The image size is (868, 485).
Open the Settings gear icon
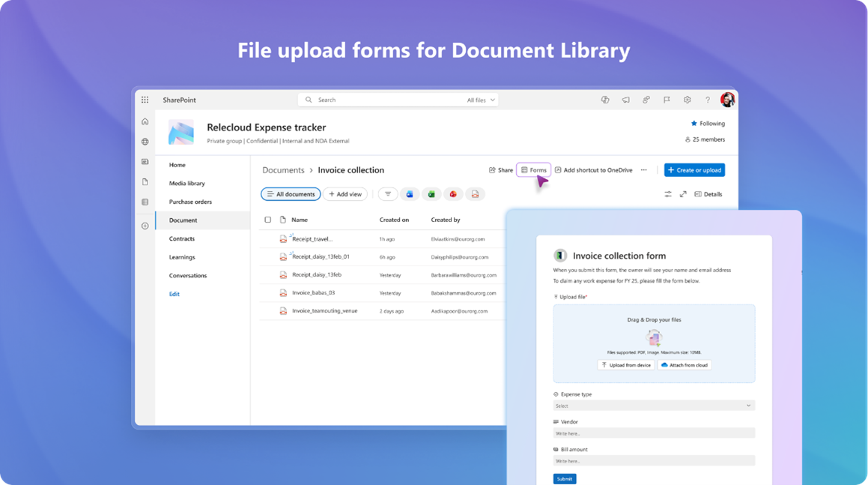[687, 100]
